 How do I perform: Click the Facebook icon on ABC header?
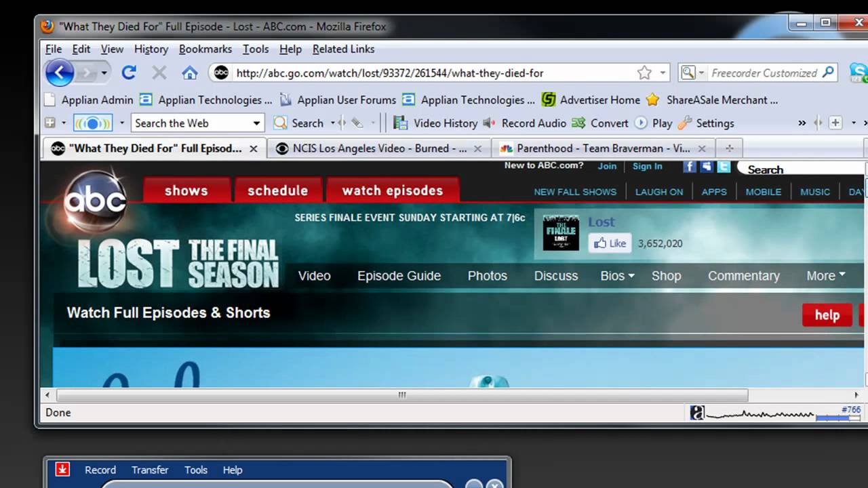pyautogui.click(x=690, y=167)
